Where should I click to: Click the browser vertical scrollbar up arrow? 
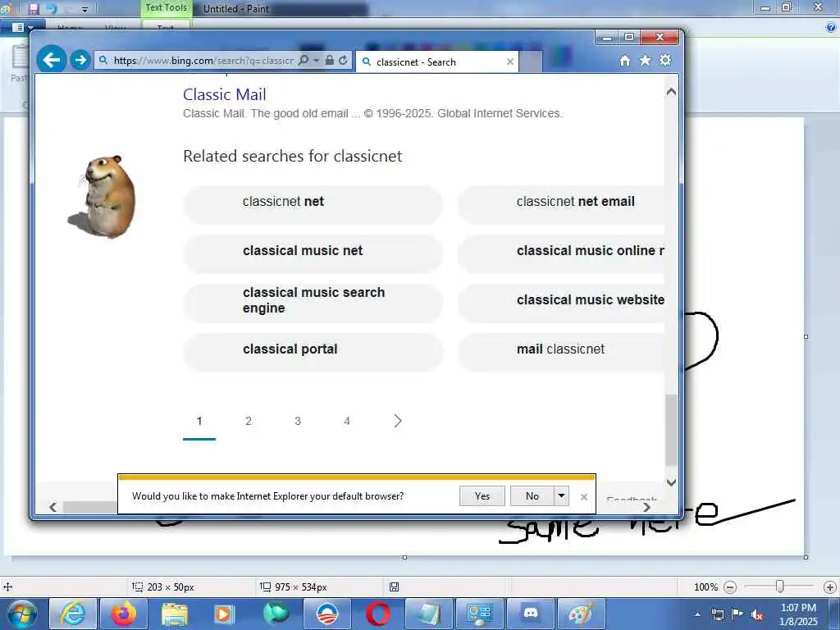tap(671, 92)
